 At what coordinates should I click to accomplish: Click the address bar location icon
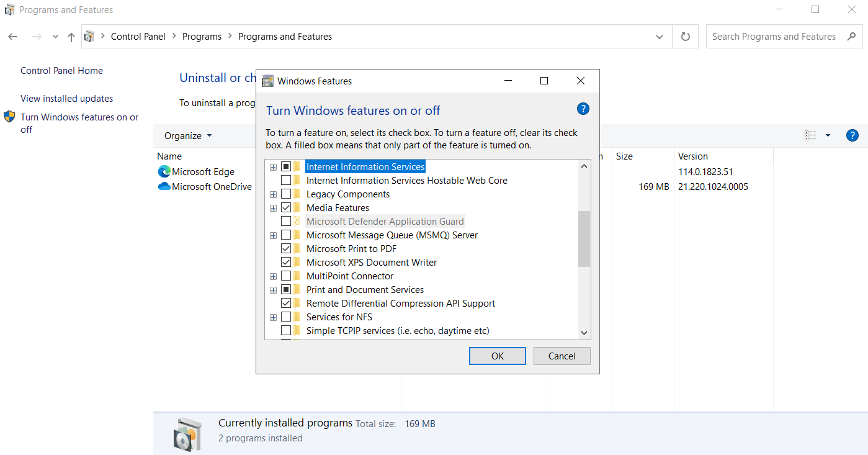click(x=89, y=37)
